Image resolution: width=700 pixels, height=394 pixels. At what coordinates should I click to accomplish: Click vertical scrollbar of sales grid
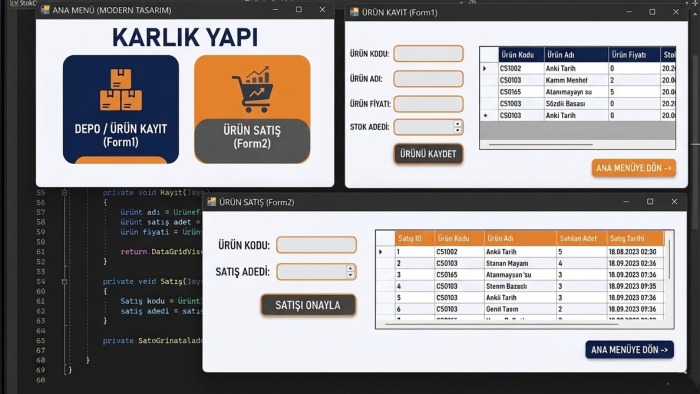pyautogui.click(x=669, y=259)
